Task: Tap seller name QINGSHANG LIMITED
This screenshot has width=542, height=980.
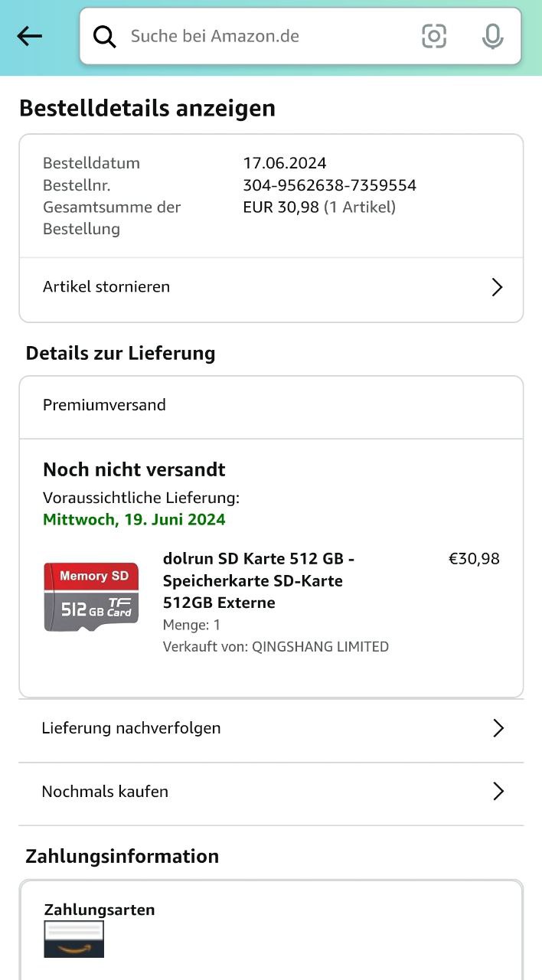Action: (320, 647)
